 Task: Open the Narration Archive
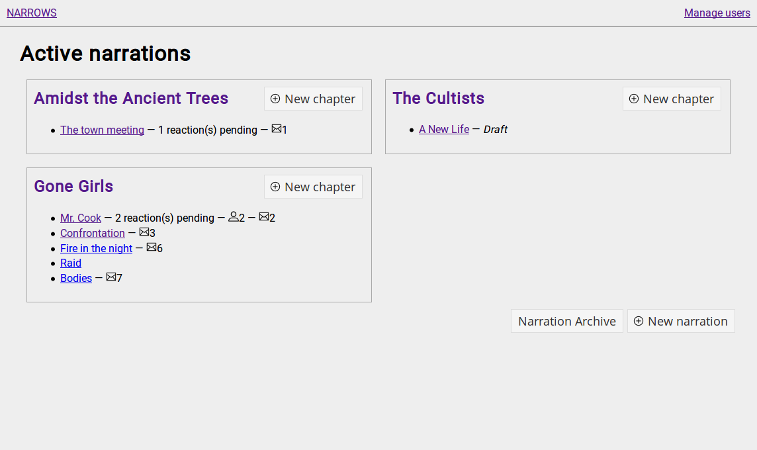[567, 321]
